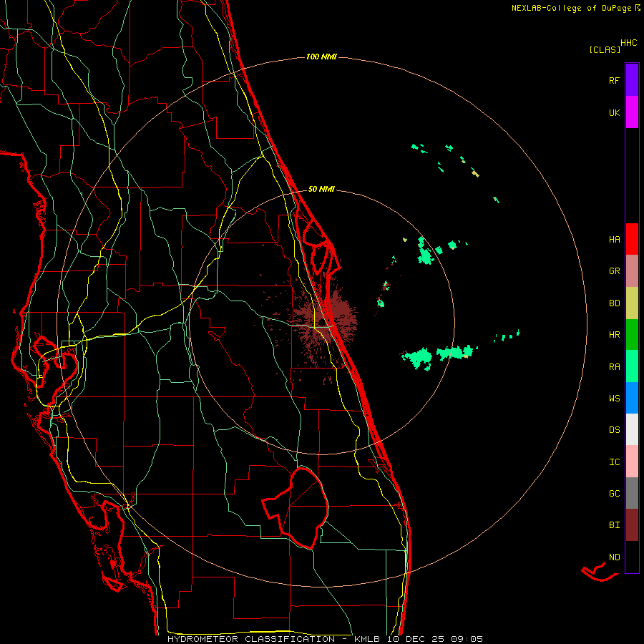Click the WS legend label

click(614, 399)
